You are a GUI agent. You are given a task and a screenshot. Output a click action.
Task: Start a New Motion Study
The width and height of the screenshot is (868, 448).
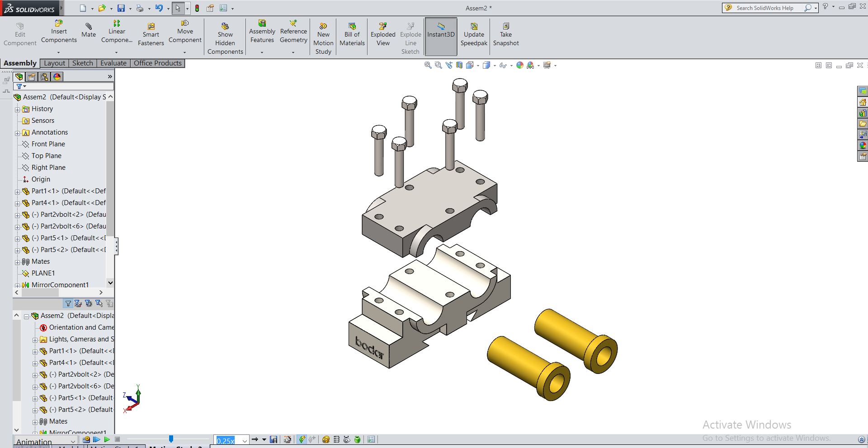coord(323,38)
